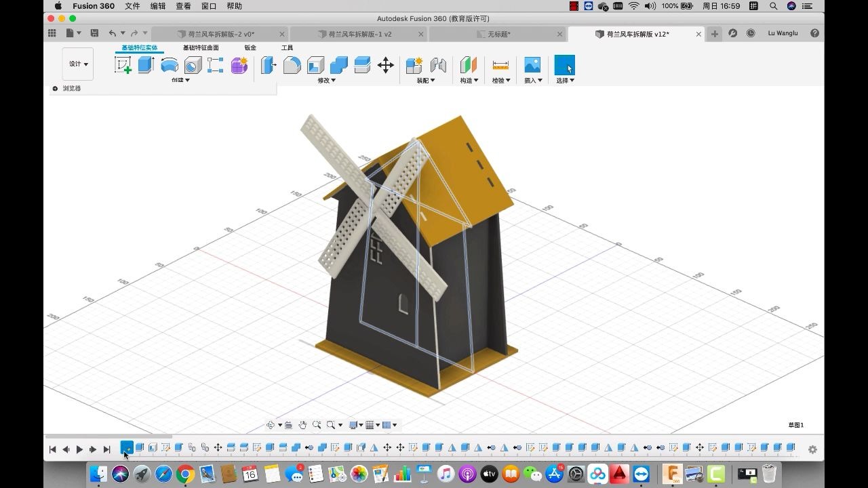Open the job status clock icon
This screenshot has width=868, height=488.
751,33
